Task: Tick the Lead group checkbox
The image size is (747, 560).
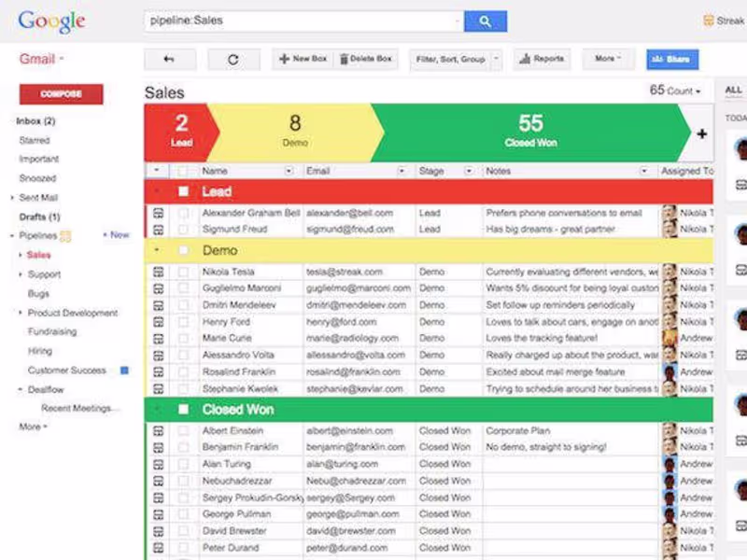Action: [x=183, y=191]
